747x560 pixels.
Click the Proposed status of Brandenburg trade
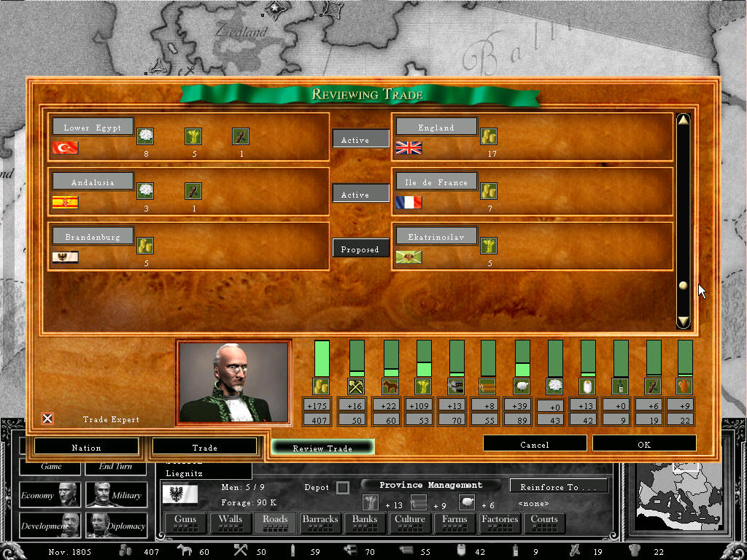360,248
